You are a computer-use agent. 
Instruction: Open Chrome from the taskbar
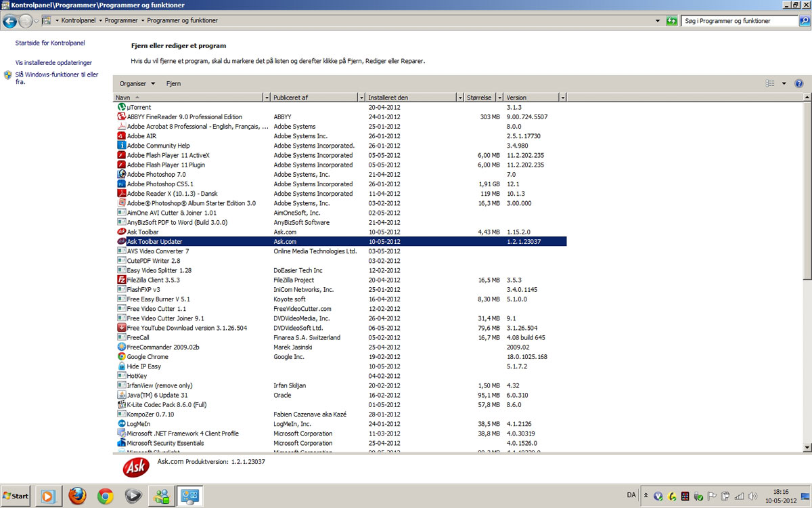(x=105, y=496)
